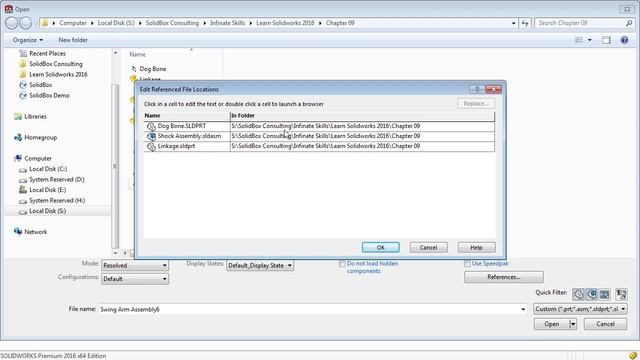Screen dimensions: 640x360
Task: Open the view options dropdown arrow
Action: click(589, 40)
